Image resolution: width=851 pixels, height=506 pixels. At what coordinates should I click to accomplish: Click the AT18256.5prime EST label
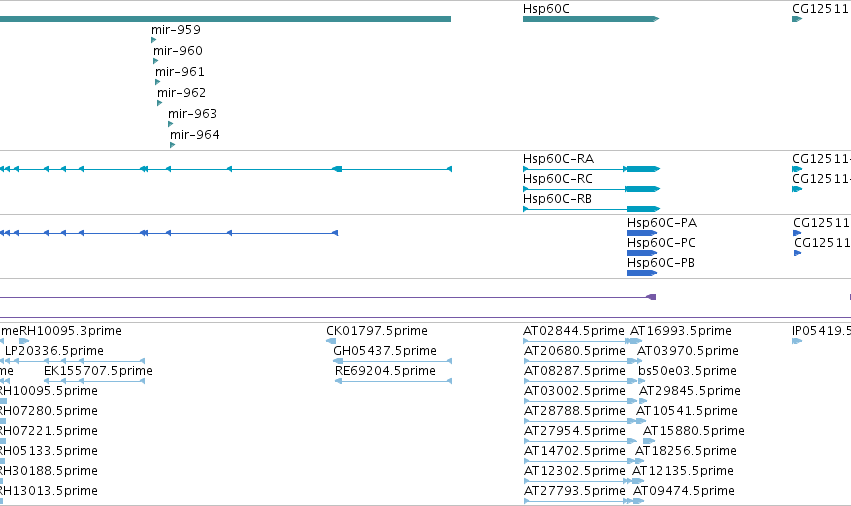click(686, 451)
